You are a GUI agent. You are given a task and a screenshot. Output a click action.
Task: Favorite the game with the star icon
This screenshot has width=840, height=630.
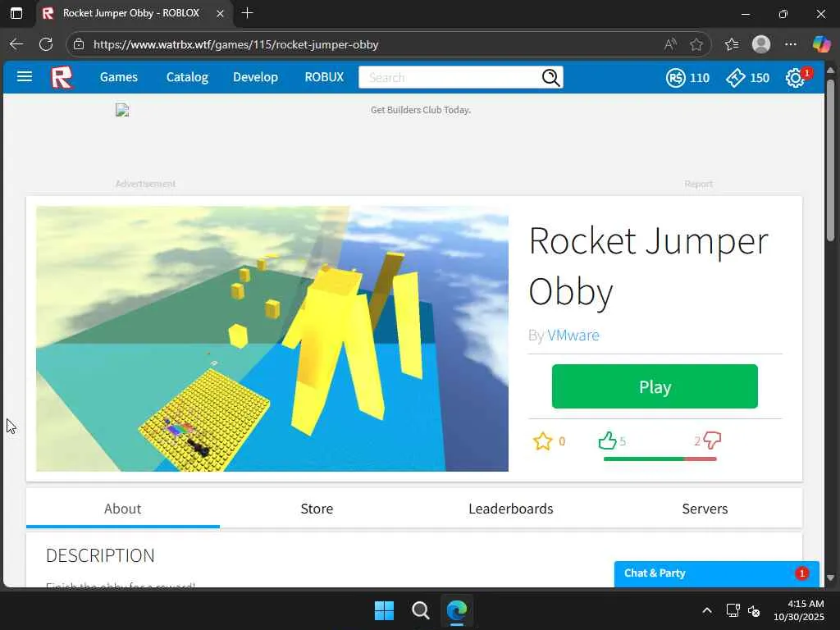[543, 441]
